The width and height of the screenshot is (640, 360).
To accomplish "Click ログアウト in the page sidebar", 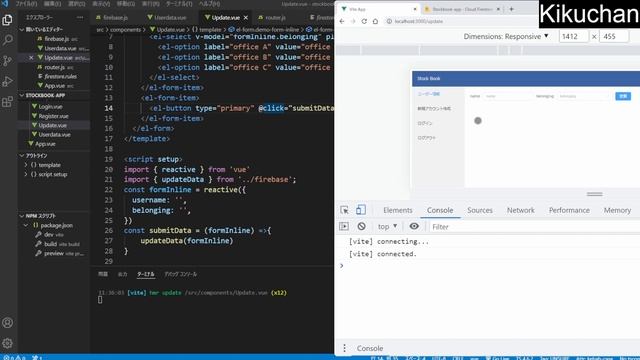I will point(427,138).
